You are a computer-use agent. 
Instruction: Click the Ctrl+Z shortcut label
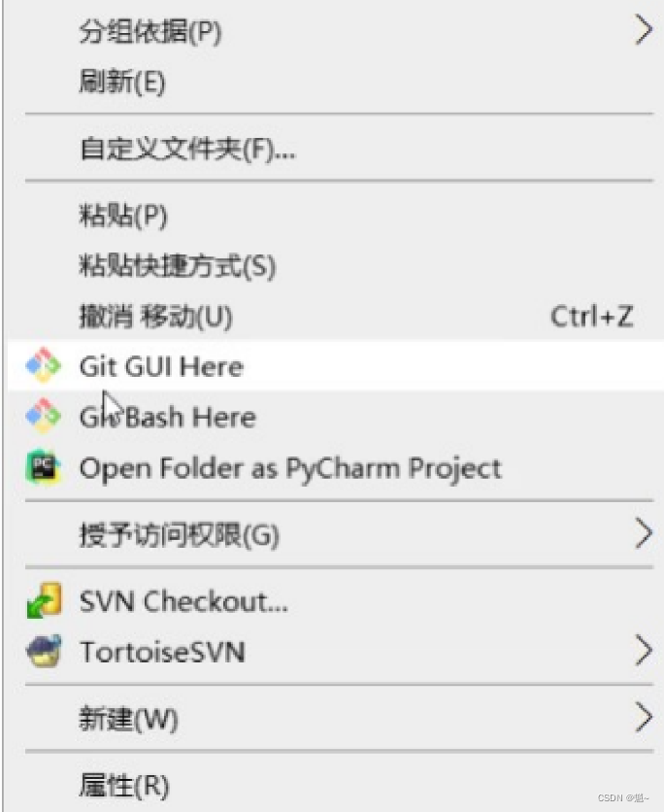coord(592,316)
